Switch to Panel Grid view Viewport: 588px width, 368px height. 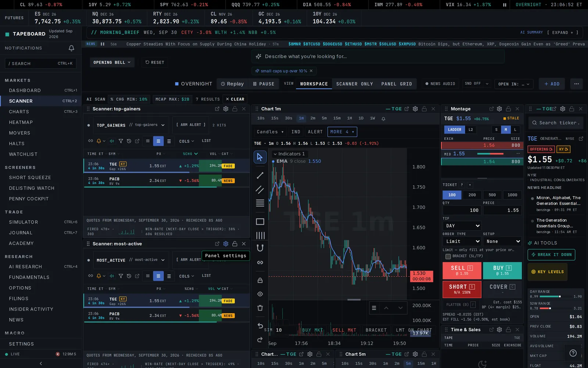point(397,84)
